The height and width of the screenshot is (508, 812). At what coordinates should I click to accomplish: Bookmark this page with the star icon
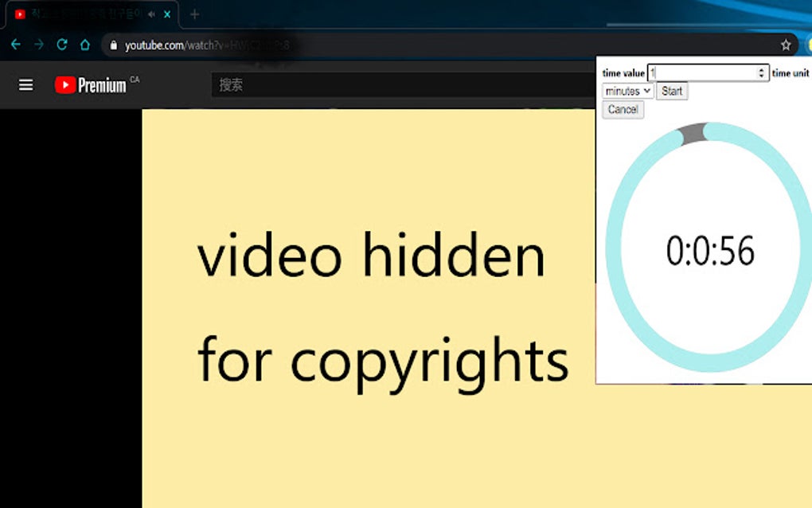pos(786,45)
